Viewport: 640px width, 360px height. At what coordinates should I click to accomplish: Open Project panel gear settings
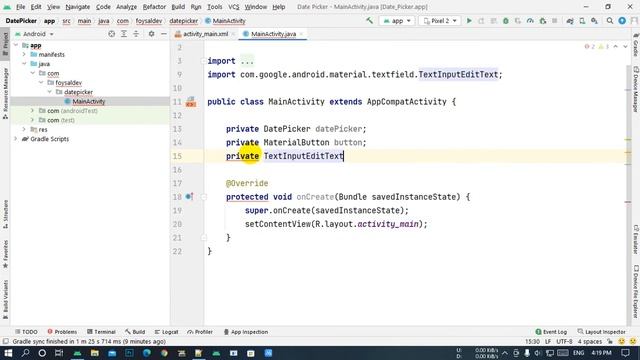click(x=151, y=34)
